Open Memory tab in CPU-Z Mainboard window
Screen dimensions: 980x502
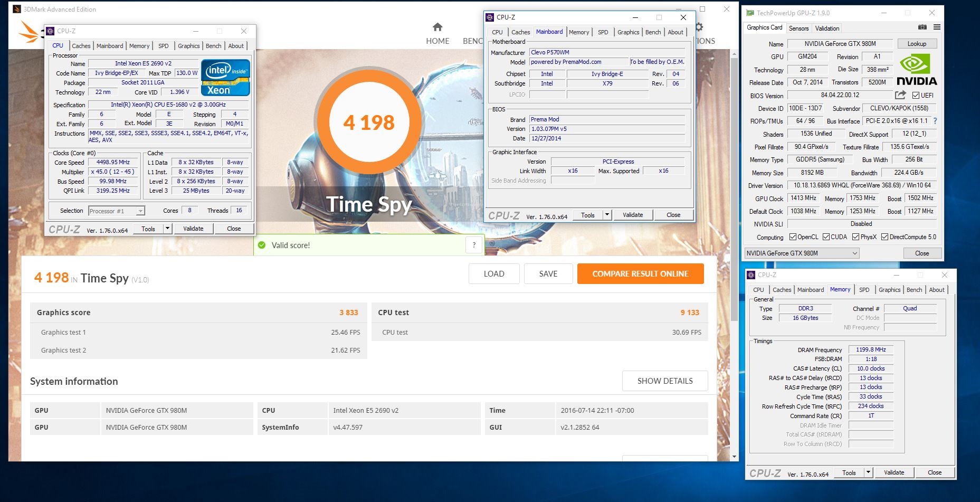[x=579, y=32]
